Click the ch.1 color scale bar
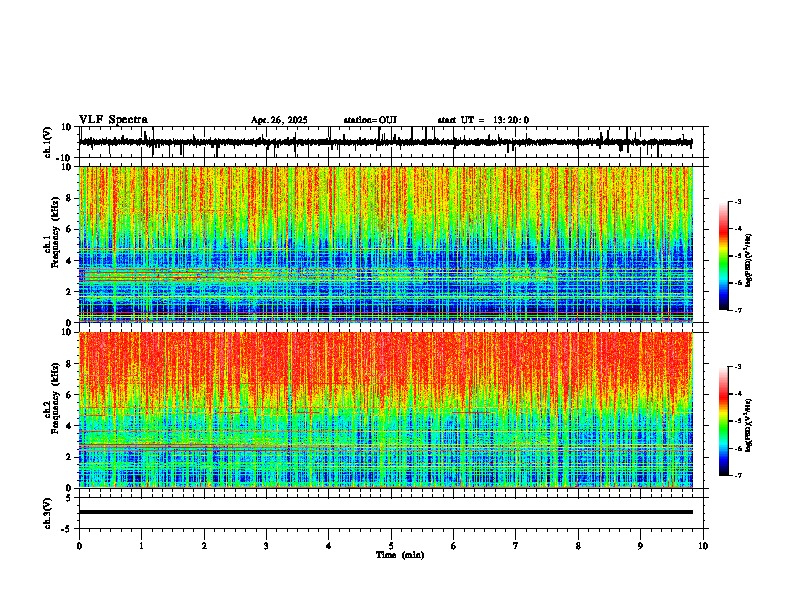 pyautogui.click(x=724, y=256)
